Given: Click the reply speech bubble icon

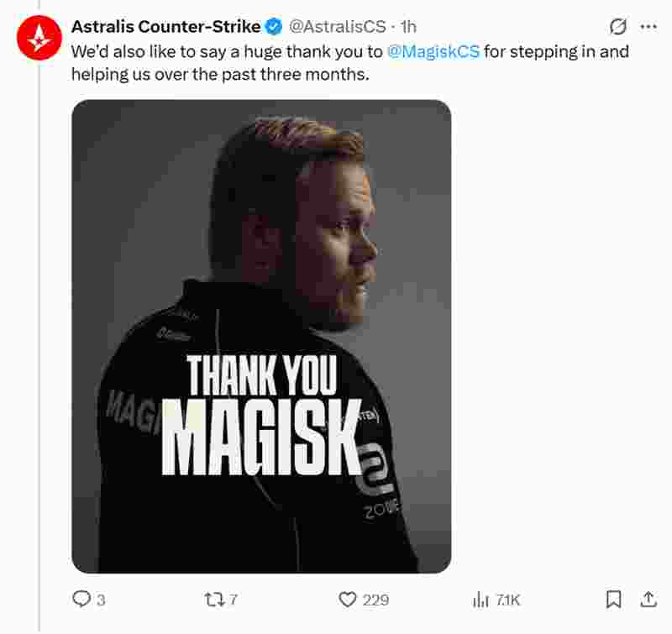Looking at the screenshot, I should click(x=81, y=599).
